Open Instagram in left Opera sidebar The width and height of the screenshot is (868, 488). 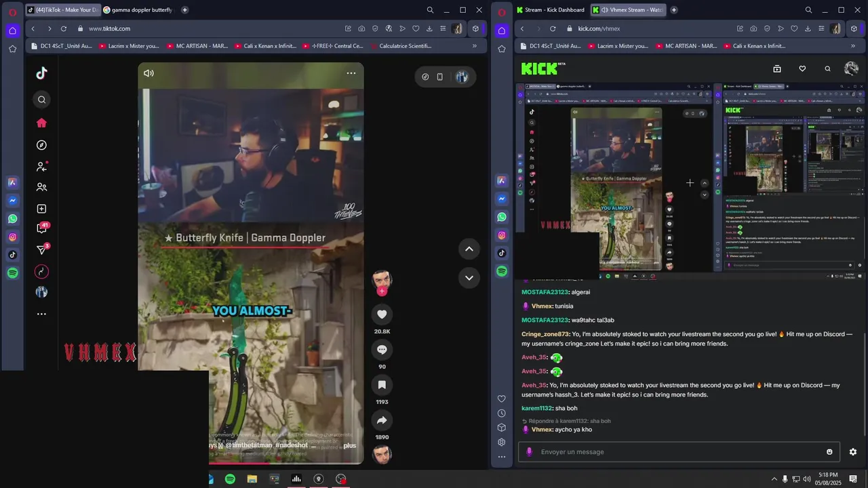[x=13, y=237]
